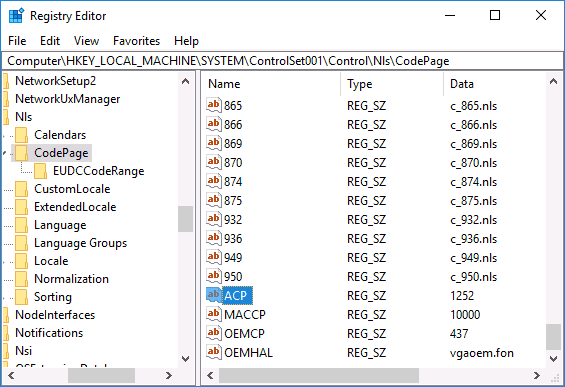565x387 pixels.
Task: Select the NetworkSetup2 key in tree
Action: click(x=55, y=81)
